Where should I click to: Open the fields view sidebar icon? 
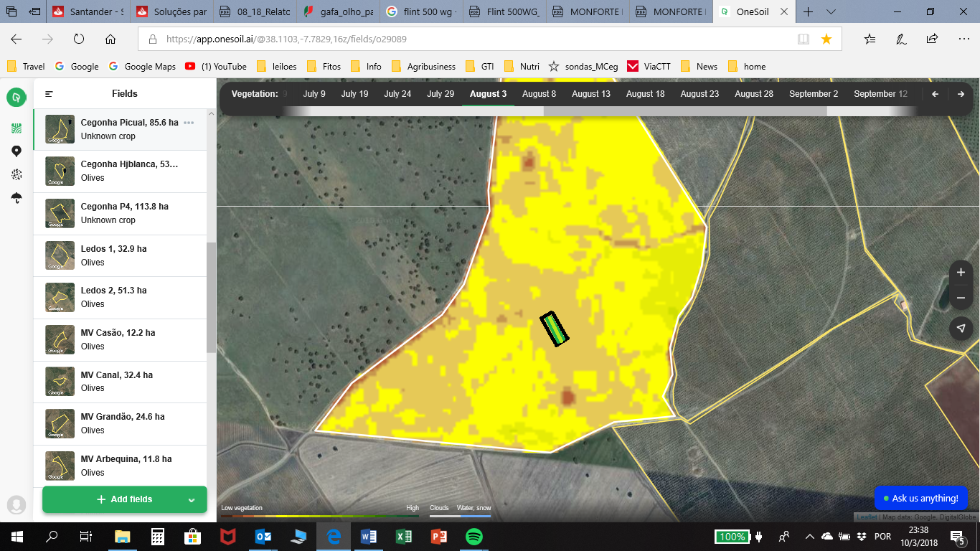tap(16, 128)
